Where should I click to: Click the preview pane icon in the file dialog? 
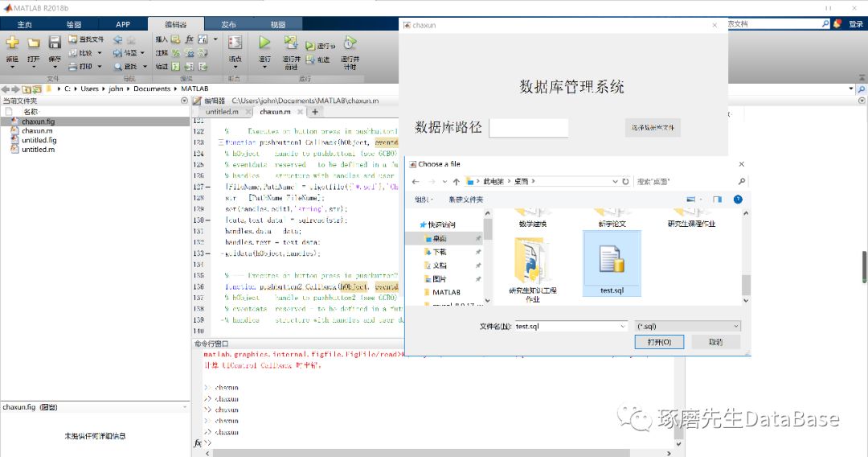tap(718, 200)
